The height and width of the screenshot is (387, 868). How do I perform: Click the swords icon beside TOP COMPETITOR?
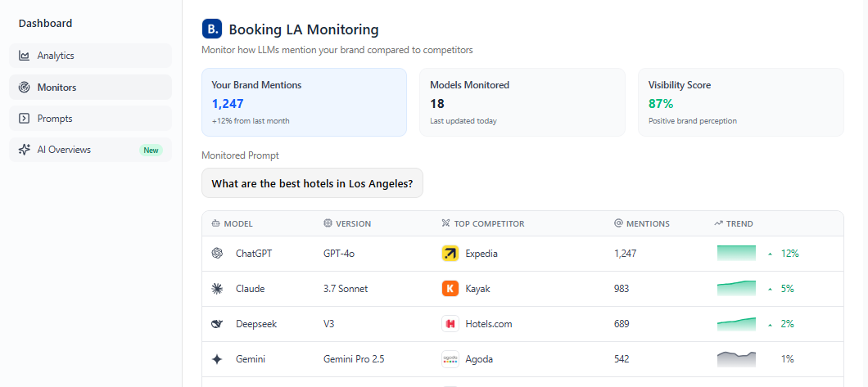click(445, 223)
